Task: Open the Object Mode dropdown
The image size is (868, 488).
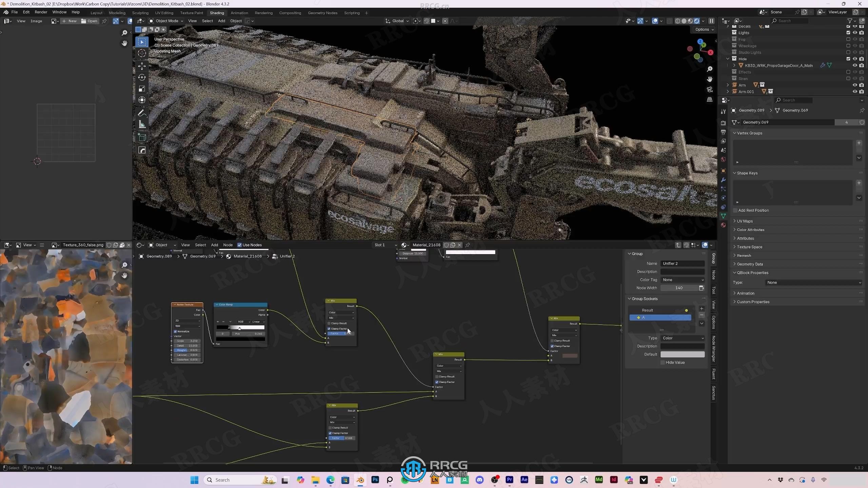Action: pos(166,21)
